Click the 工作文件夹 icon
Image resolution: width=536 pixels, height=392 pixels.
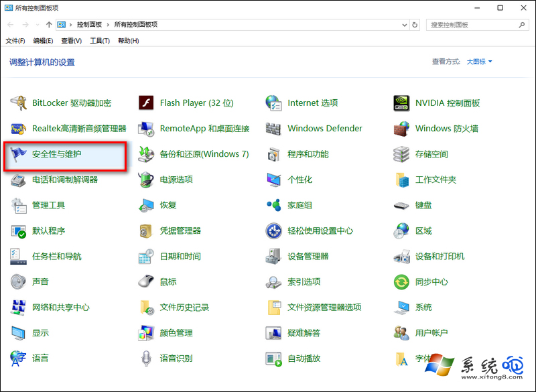point(401,180)
